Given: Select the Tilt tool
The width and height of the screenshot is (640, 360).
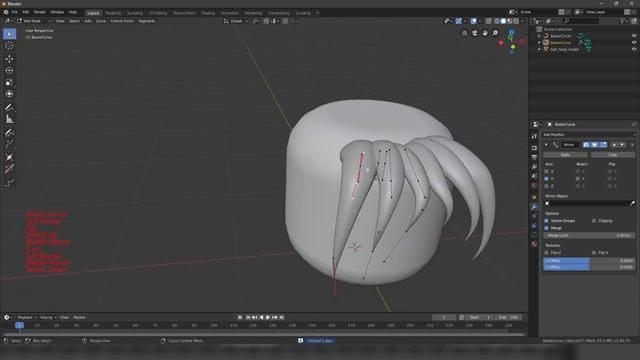Looking at the screenshot, I should pyautogui.click(x=9, y=169).
